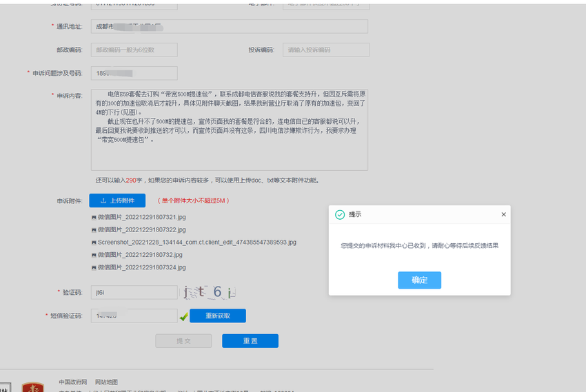This screenshot has height=392, width=586.
Task: Click image icon beside 微信图片_202212291807322.jpg
Action: pos(94,230)
